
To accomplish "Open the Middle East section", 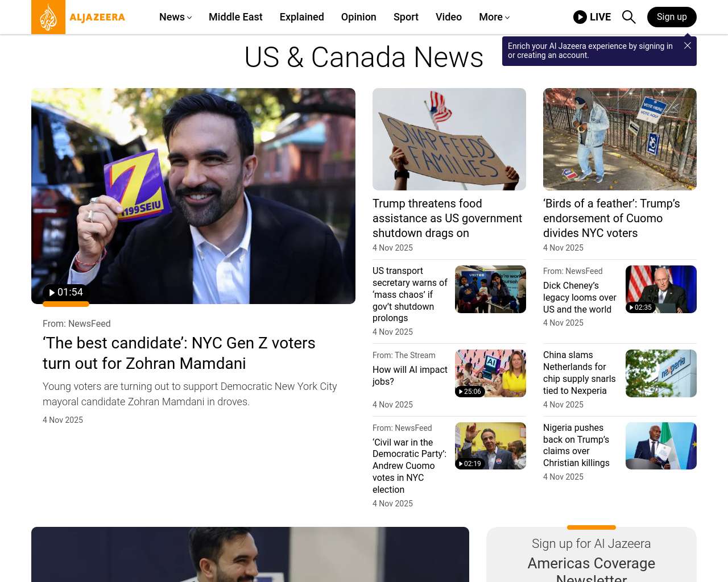I will point(235,17).
